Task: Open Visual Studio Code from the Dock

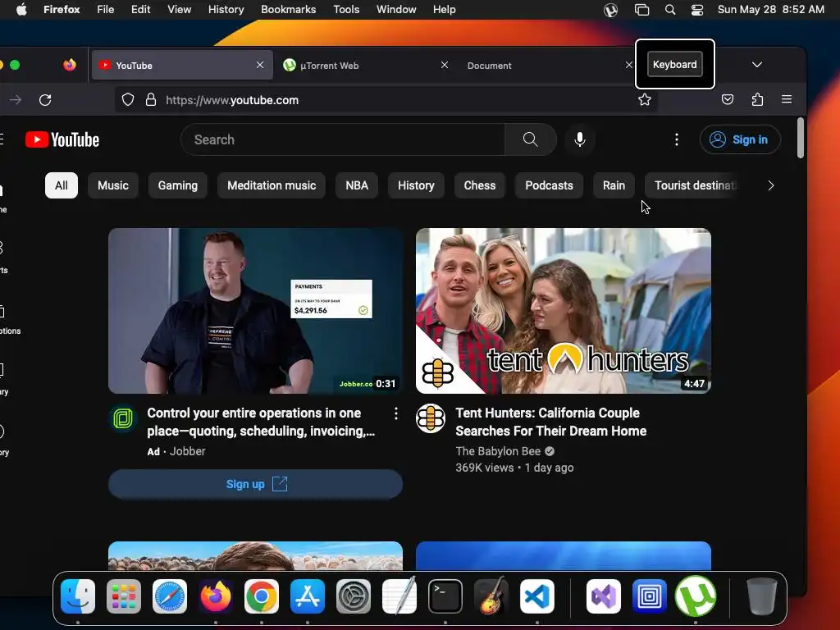Action: click(x=536, y=596)
